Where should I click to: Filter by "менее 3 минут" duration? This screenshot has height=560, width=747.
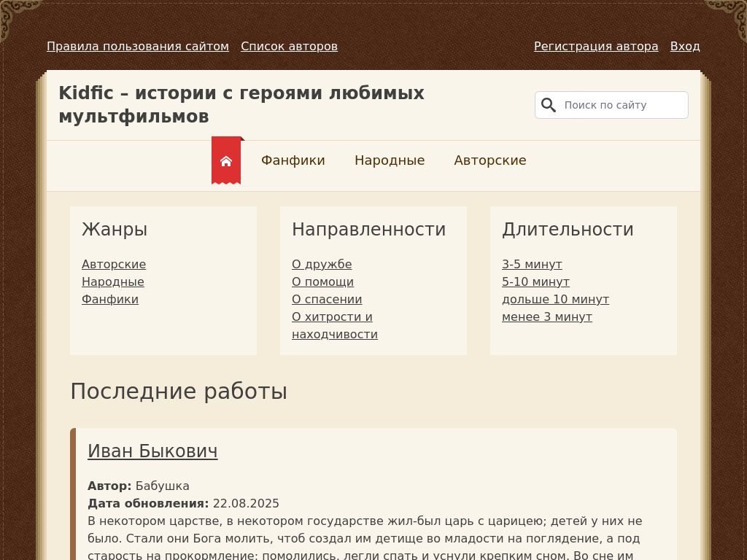547,317
